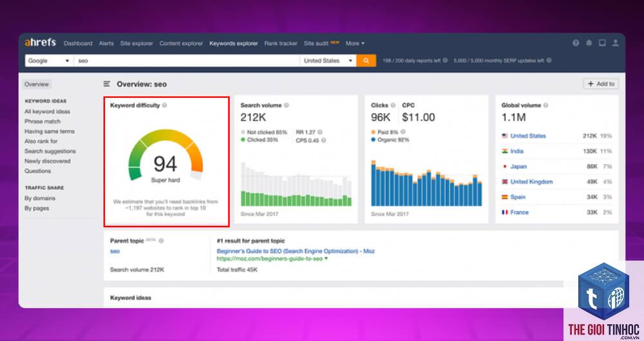
Task: Click info icon beside Global volume
Action: pyautogui.click(x=546, y=106)
